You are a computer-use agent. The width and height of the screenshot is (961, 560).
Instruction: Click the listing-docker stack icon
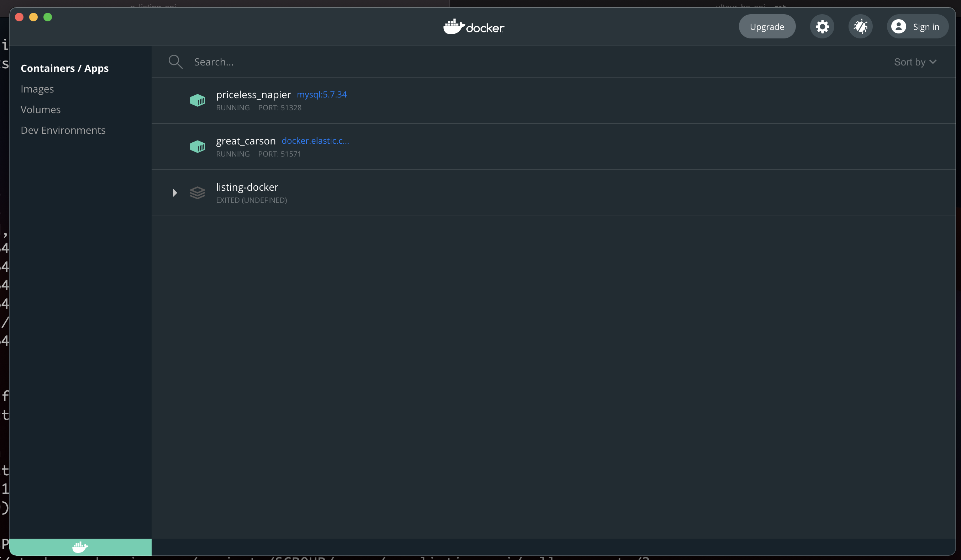pyautogui.click(x=197, y=193)
